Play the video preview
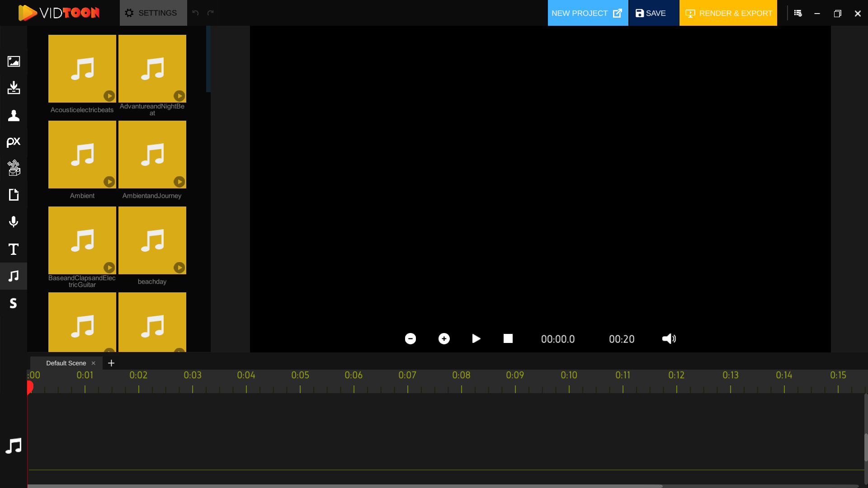868x488 pixels. (x=476, y=339)
